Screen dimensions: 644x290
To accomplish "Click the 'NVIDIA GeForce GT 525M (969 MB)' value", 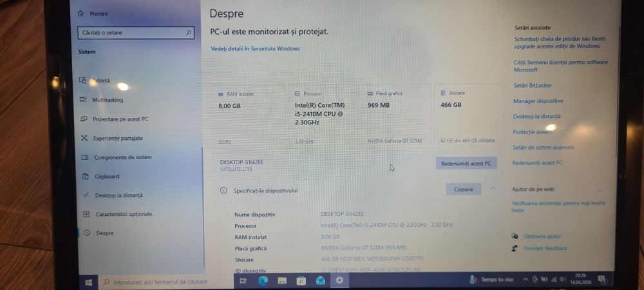I will pyautogui.click(x=363, y=247).
